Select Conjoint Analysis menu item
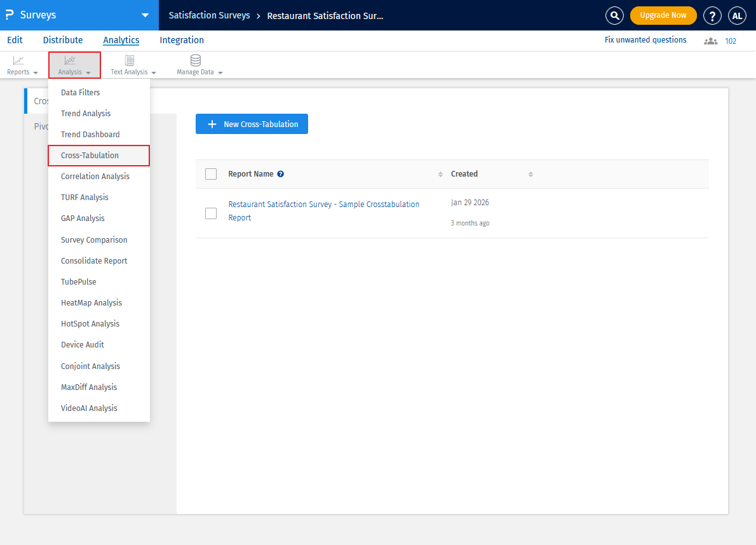Screen dimensions: 756x545 (x=99, y=367)
